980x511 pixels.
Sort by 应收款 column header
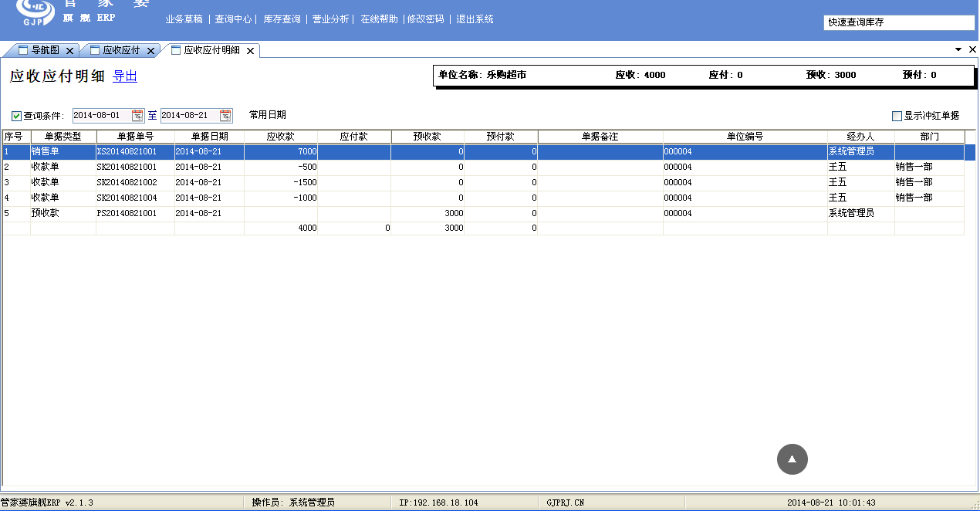281,137
